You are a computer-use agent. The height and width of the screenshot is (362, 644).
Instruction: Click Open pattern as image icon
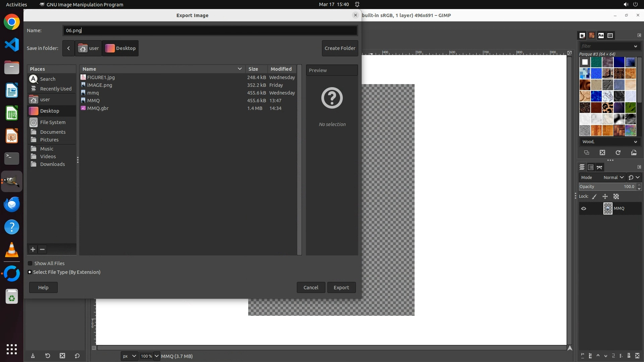click(x=634, y=153)
